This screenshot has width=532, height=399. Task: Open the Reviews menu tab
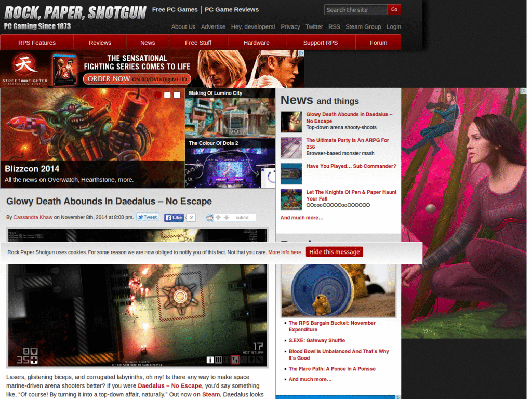(x=100, y=43)
